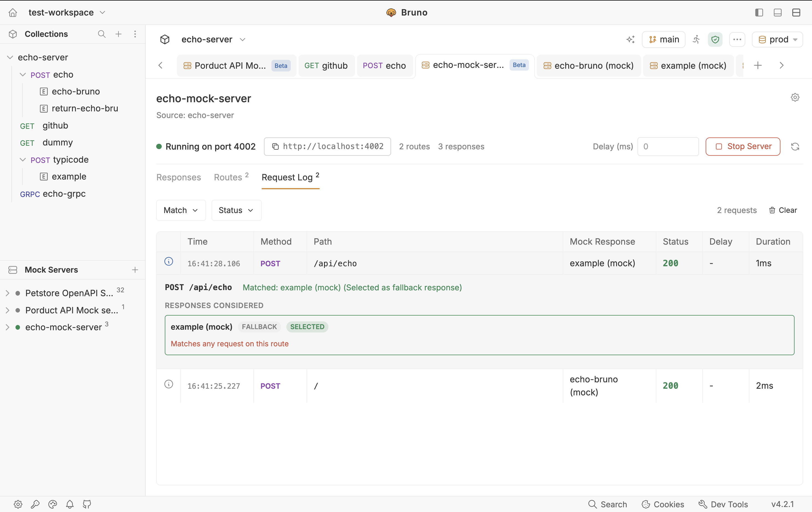Refresh the mock server with reload icon
Viewport: 812px width, 512px height.
[795, 147]
